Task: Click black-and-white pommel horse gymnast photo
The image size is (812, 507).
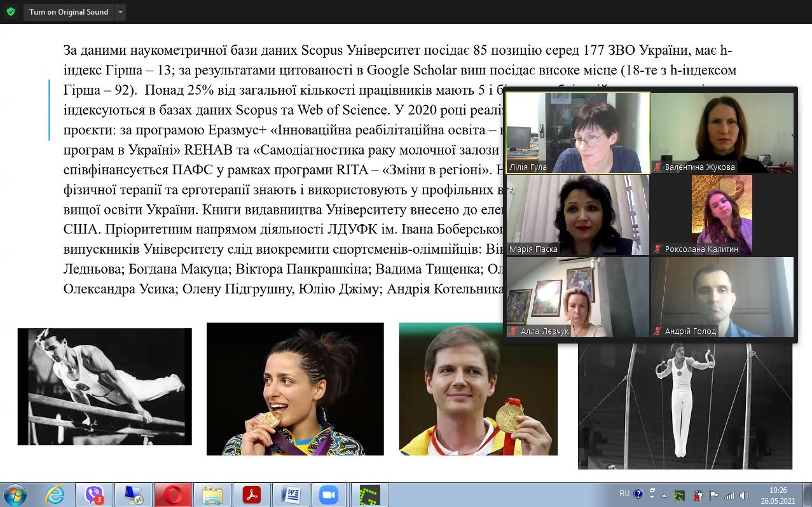Action: click(x=104, y=386)
